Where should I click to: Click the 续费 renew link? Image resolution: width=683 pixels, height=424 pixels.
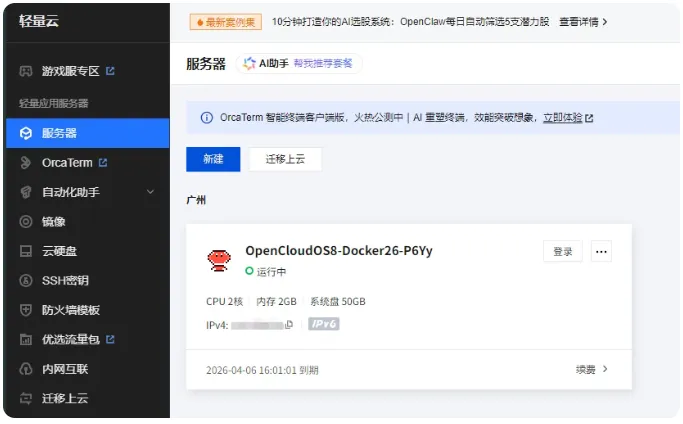[x=585, y=370]
